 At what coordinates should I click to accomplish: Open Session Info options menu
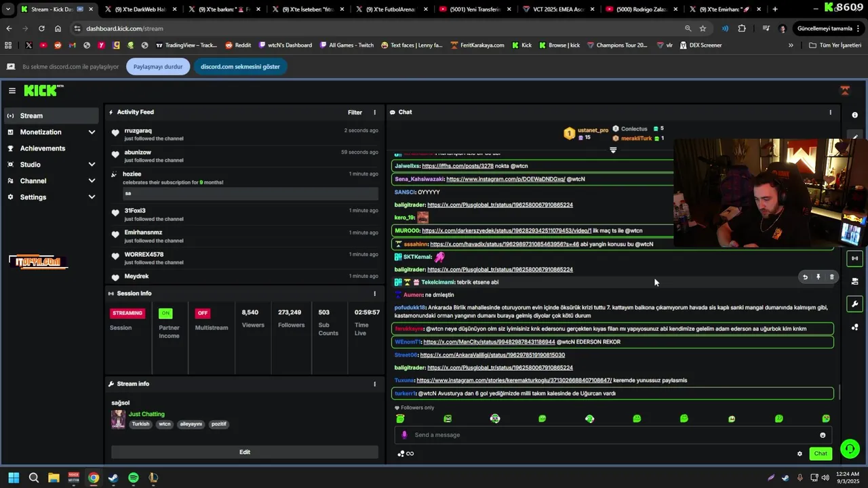pos(374,293)
